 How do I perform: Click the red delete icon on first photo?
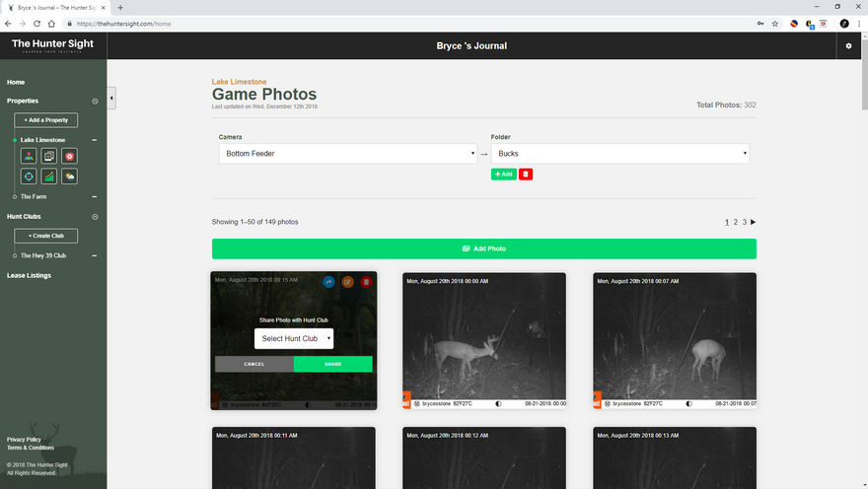tap(366, 282)
